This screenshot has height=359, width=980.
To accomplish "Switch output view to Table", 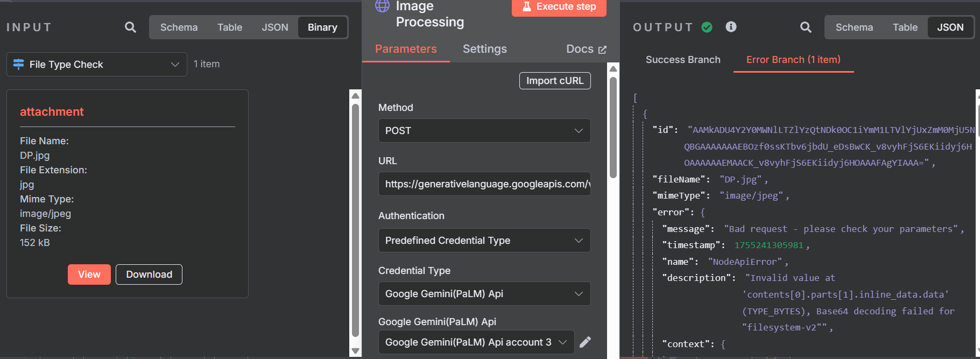I will [x=905, y=27].
